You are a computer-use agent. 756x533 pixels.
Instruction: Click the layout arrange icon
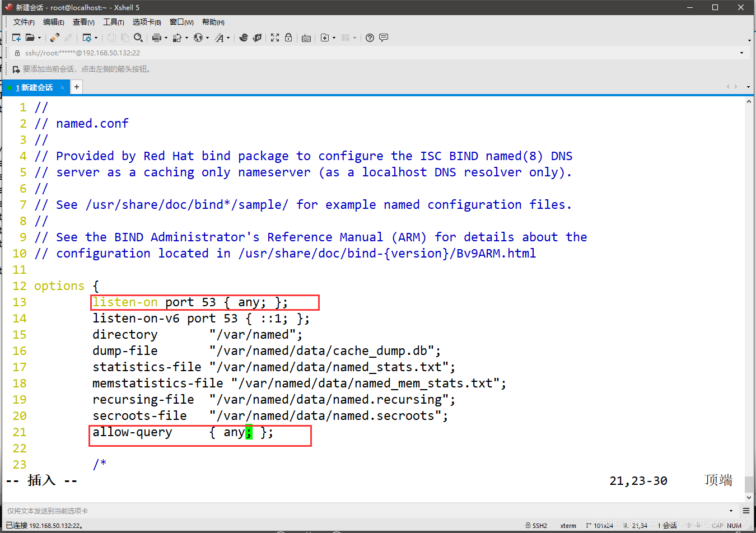[x=346, y=38]
